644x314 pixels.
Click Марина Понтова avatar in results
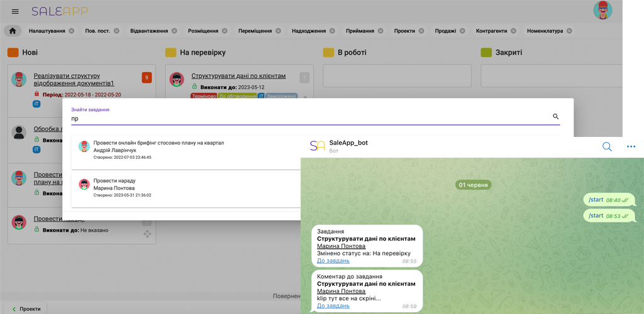84,184
